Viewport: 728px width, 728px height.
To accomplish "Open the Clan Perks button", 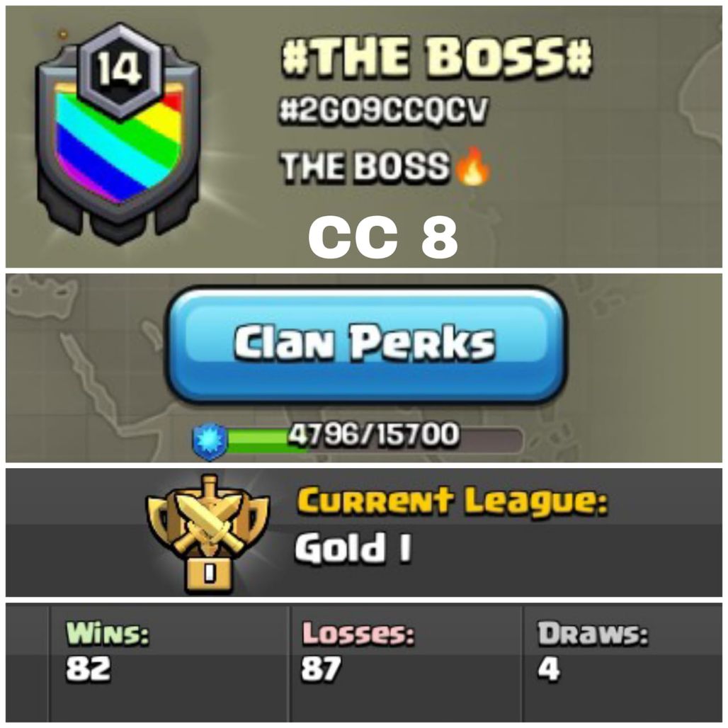I will coord(366,344).
